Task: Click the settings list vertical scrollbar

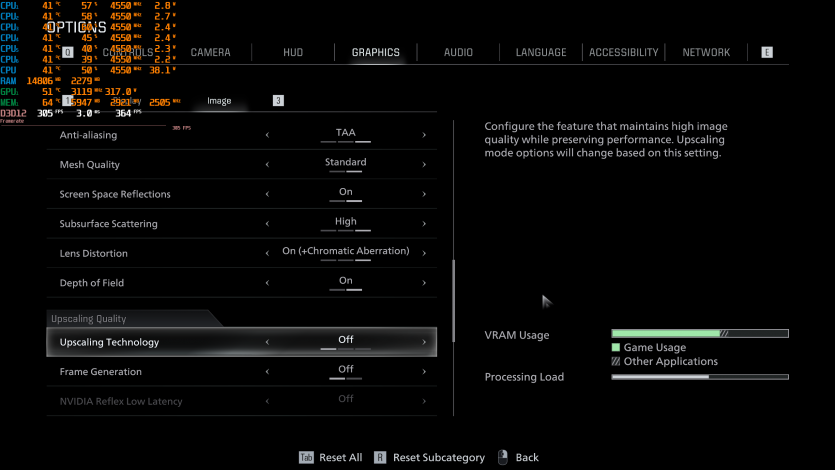Action: 454,290
